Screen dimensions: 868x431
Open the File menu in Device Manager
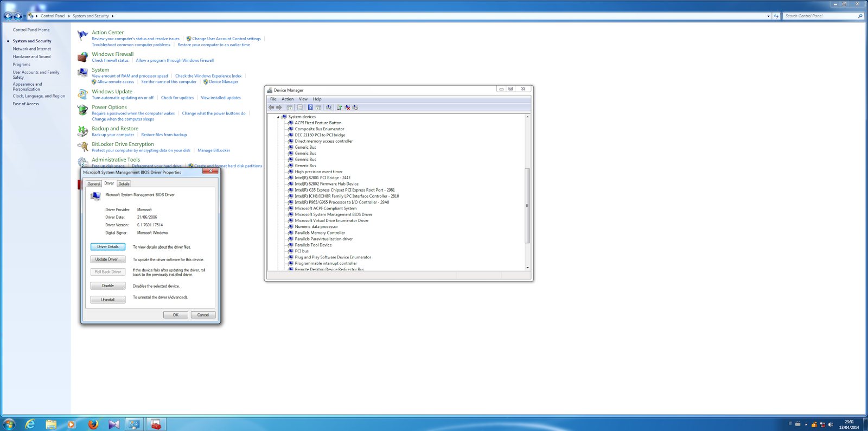[273, 99]
